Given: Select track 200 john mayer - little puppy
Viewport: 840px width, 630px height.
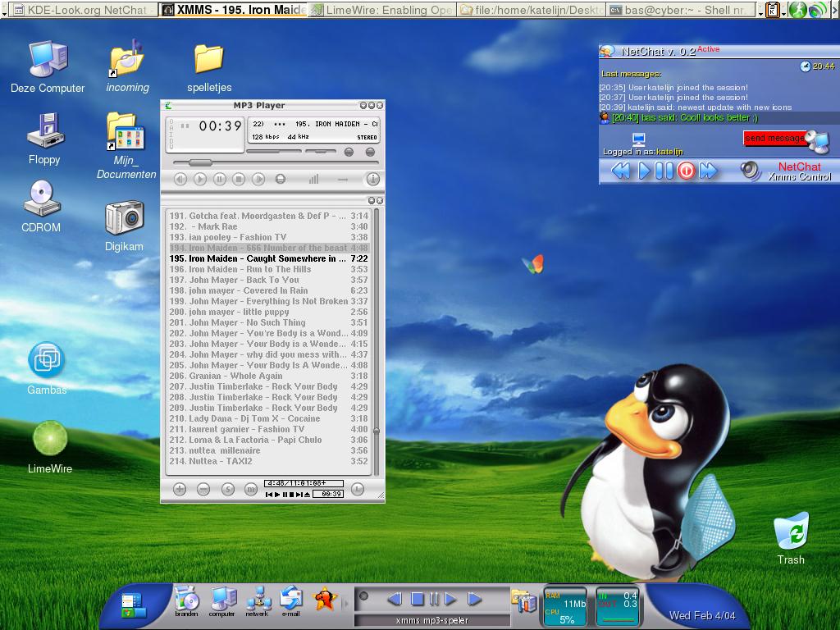Looking at the screenshot, I should (268, 312).
